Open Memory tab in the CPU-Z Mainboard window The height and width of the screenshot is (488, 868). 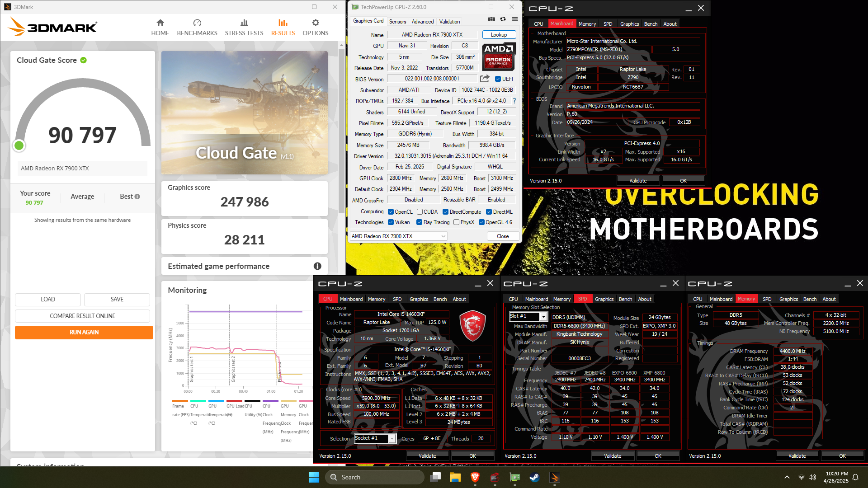(x=587, y=24)
